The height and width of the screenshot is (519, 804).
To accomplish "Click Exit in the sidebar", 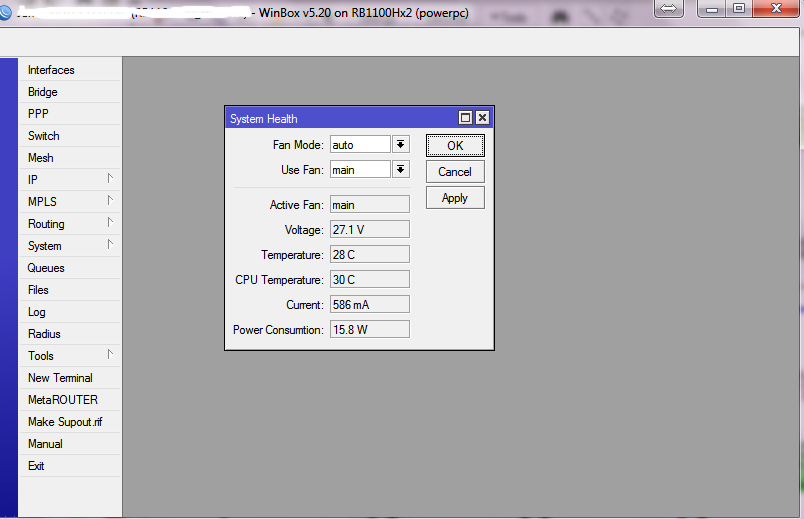I will [70, 466].
